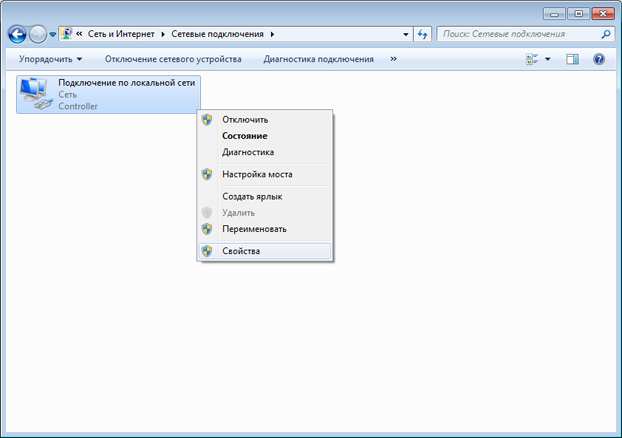
Task: Click Отключение сетевого устройства in toolbar
Action: tap(173, 59)
